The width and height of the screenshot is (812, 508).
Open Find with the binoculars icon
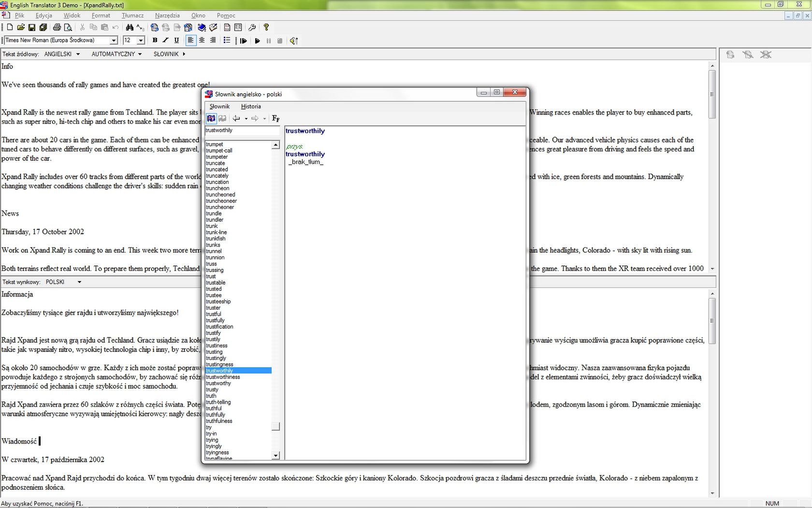click(130, 28)
